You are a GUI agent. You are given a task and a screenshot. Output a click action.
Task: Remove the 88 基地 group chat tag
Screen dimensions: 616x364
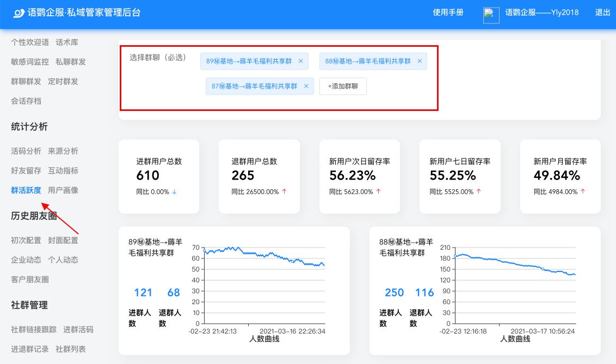pyautogui.click(x=420, y=61)
